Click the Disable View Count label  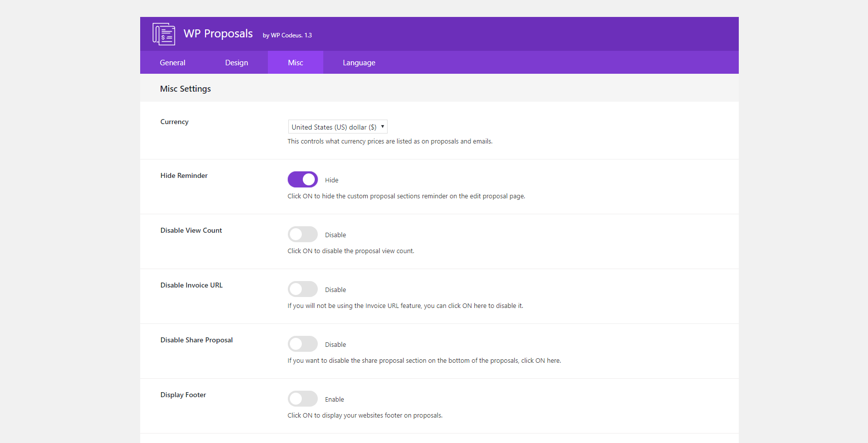click(x=191, y=230)
